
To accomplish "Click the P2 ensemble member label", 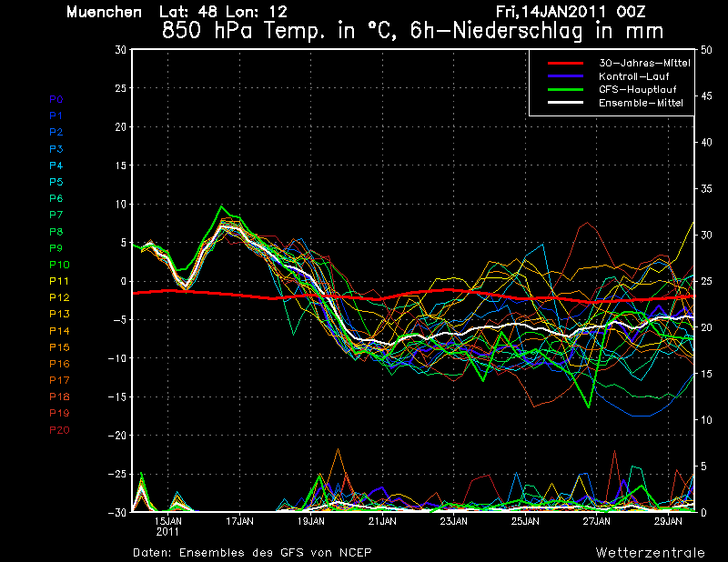I will point(56,132).
